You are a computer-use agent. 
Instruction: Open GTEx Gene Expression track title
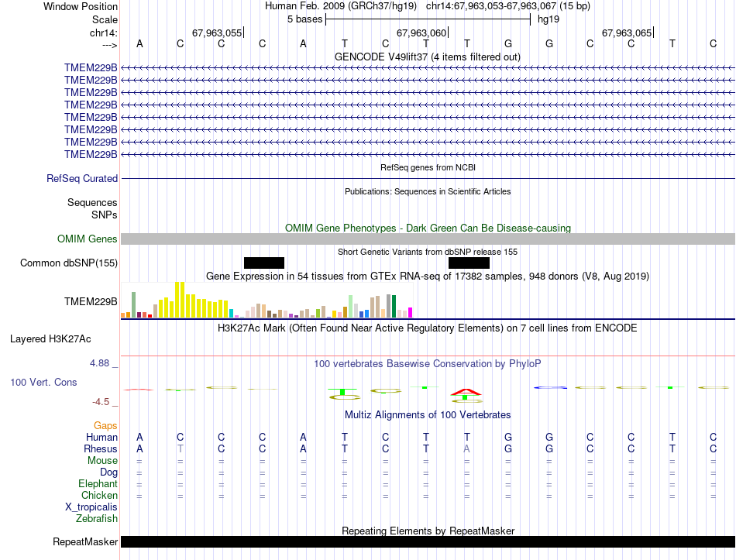(428, 276)
